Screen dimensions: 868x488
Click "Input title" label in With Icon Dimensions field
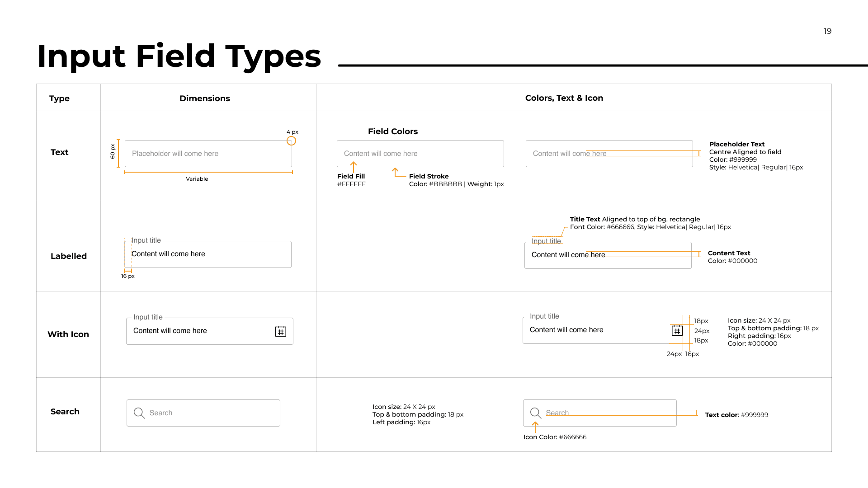[148, 317]
